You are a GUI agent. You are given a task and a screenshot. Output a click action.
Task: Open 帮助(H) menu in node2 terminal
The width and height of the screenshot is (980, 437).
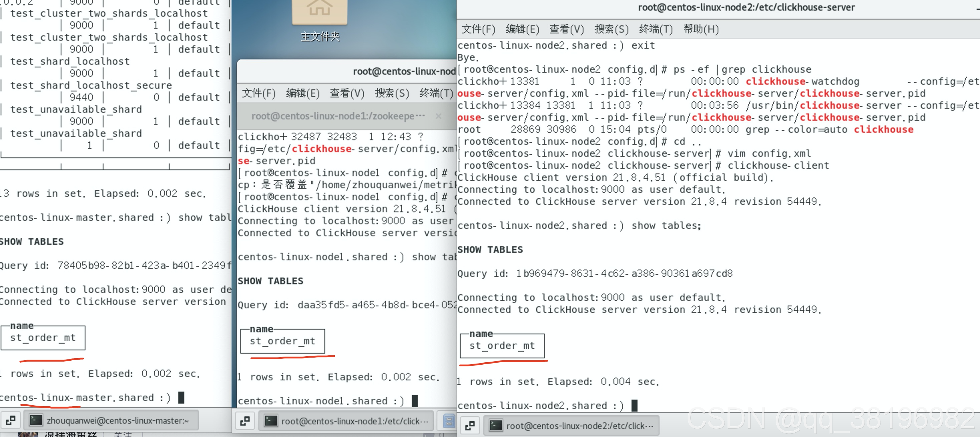[701, 29]
